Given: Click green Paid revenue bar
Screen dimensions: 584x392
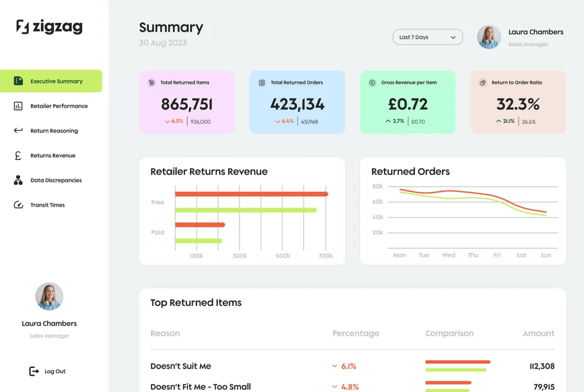Looking at the screenshot, I should click(x=198, y=240).
